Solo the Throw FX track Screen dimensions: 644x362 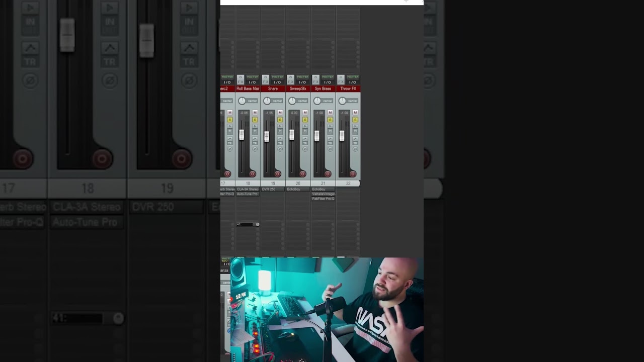356,120
